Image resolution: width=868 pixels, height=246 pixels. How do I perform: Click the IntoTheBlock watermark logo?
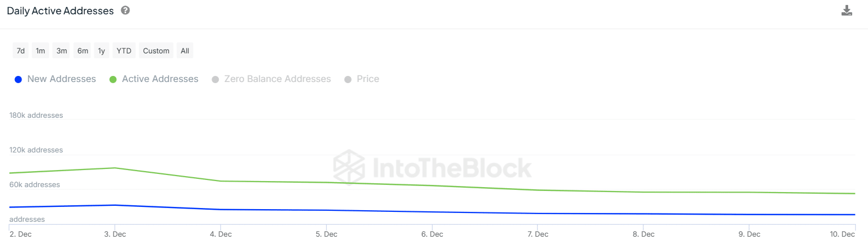433,167
